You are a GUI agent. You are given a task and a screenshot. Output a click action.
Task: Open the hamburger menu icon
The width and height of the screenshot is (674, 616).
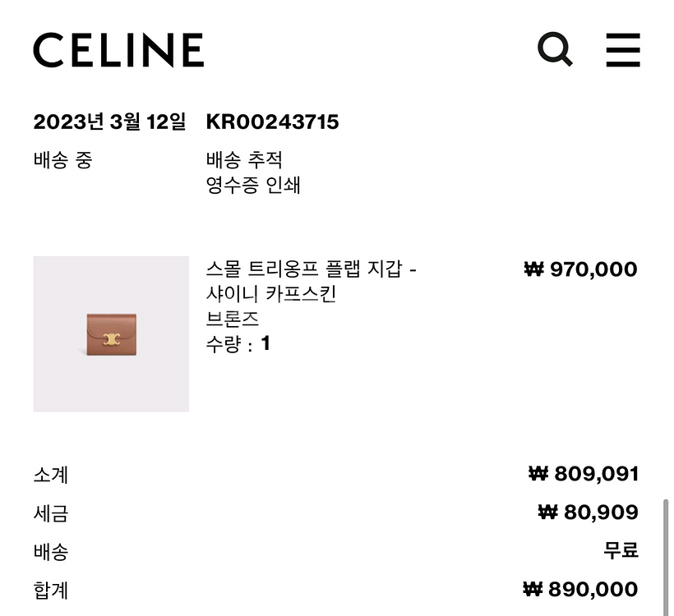point(623,49)
